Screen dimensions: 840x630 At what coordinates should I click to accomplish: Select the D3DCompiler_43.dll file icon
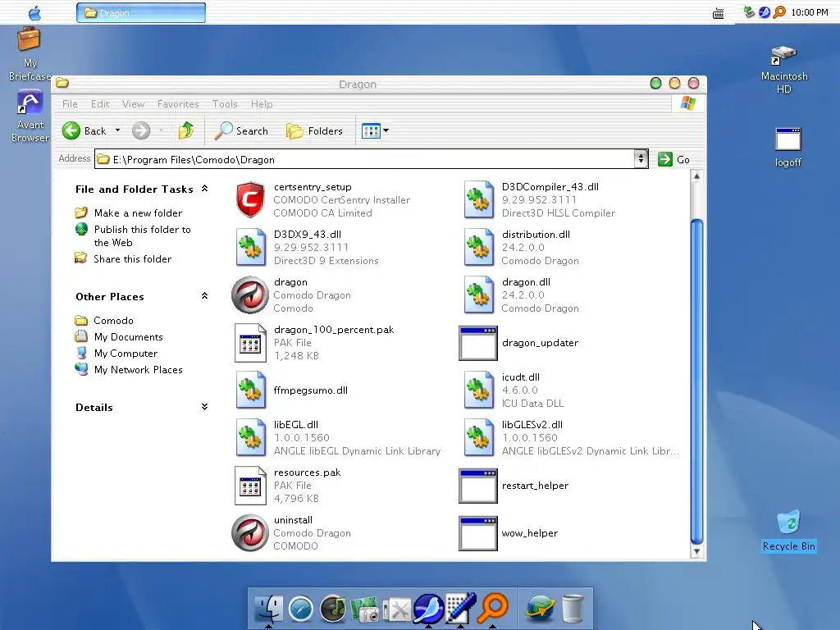pyautogui.click(x=478, y=200)
